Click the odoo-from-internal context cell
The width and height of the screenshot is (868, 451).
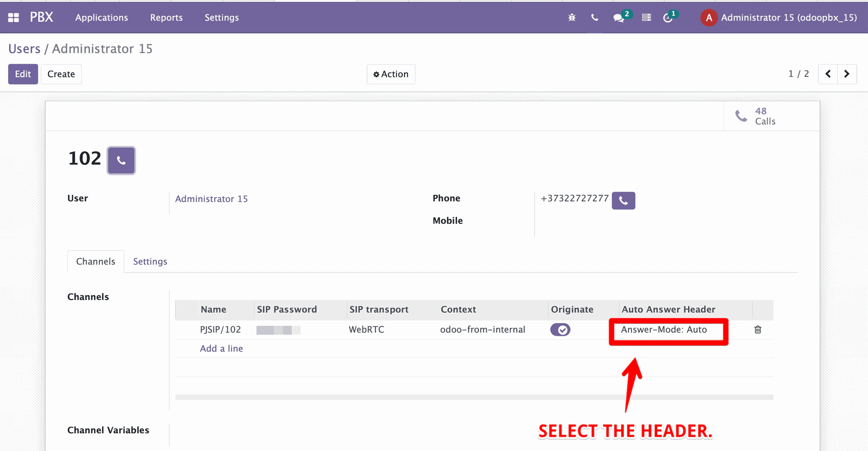[483, 330]
